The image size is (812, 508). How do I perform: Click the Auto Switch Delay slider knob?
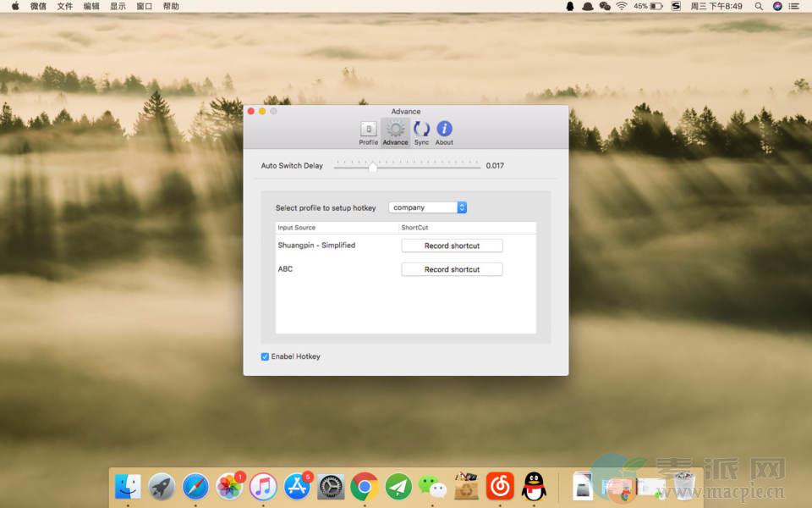point(373,167)
